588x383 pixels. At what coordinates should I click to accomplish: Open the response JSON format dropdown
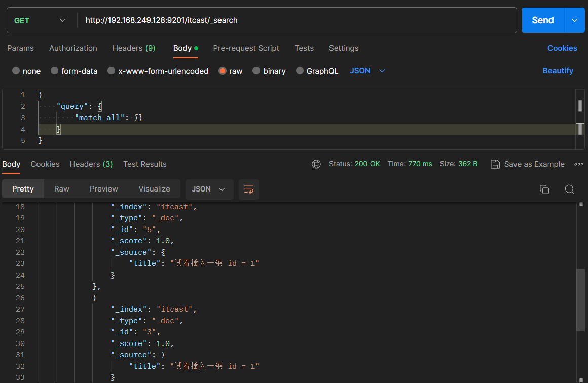[x=209, y=189]
